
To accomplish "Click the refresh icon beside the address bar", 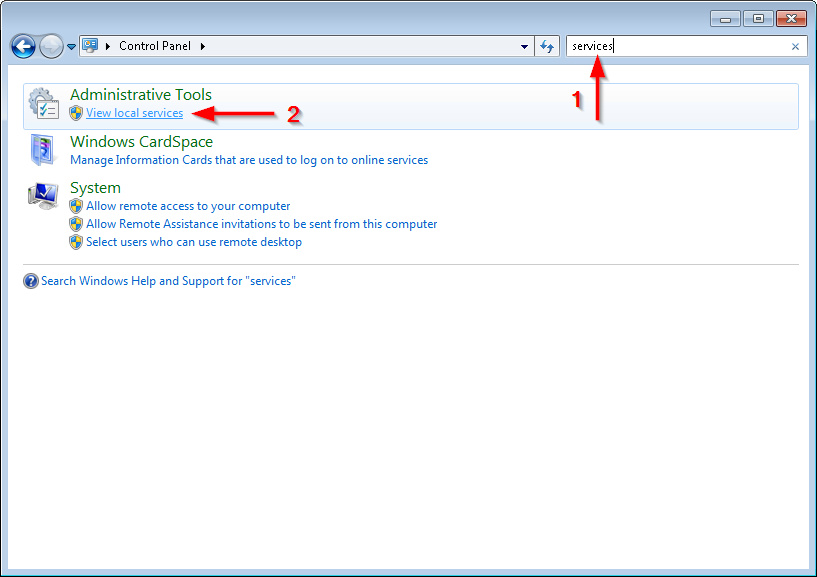I will click(547, 46).
